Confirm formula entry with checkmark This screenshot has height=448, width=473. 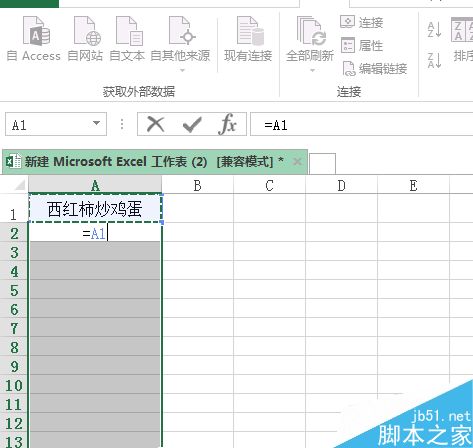[192, 124]
